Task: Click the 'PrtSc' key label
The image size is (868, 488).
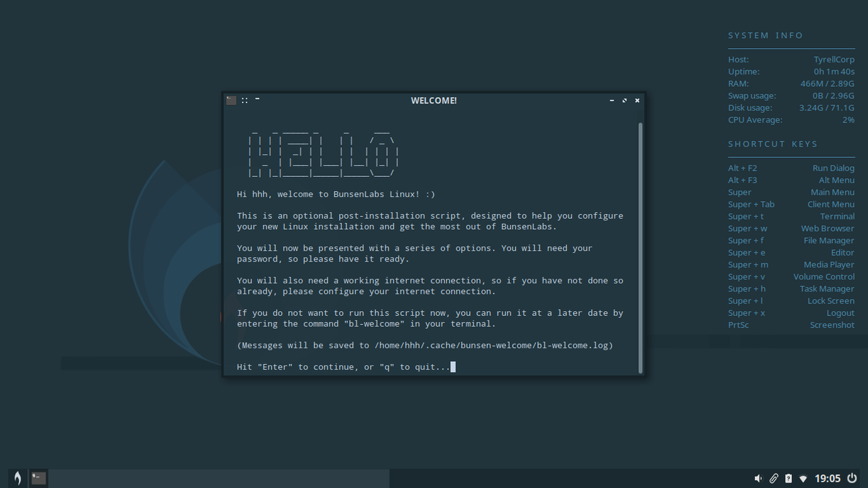Action: point(738,325)
